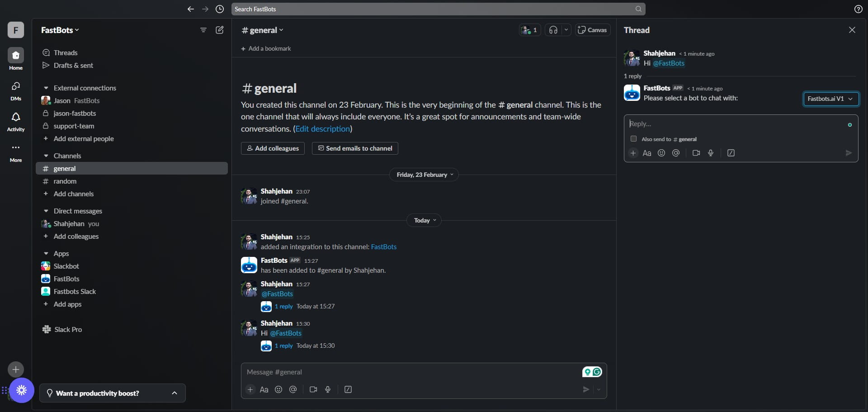Screen dimensions: 868x412
Task: Go back using the history back arrow
Action: [190, 9]
